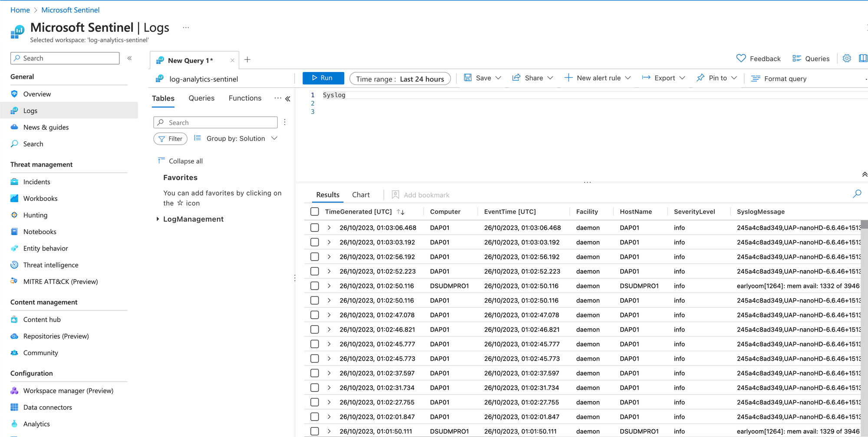Toggle the select-all rows checkbox
This screenshot has height=437, width=868.
point(315,212)
